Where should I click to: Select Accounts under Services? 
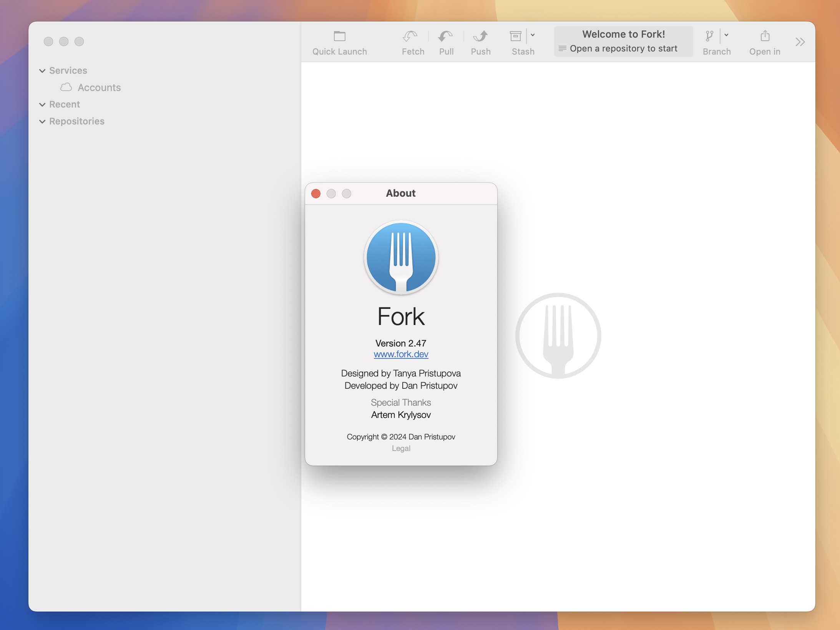99,87
